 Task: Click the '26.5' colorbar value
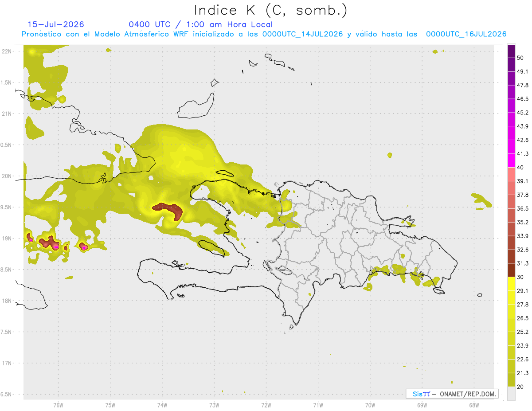523,318
